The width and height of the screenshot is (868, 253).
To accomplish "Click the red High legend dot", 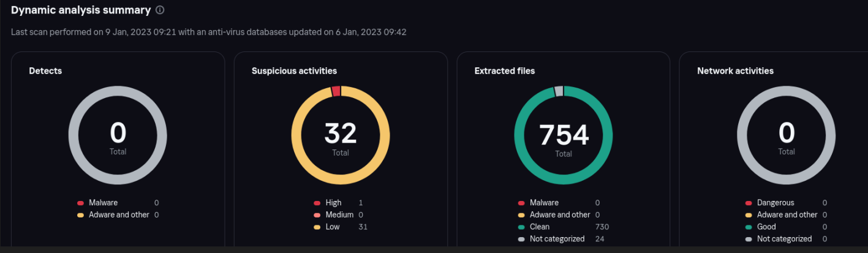I will [x=317, y=203].
